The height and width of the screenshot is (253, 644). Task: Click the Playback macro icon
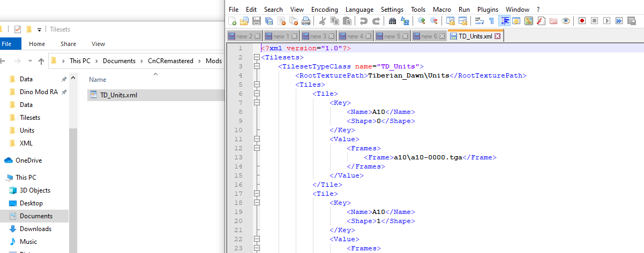(607, 21)
